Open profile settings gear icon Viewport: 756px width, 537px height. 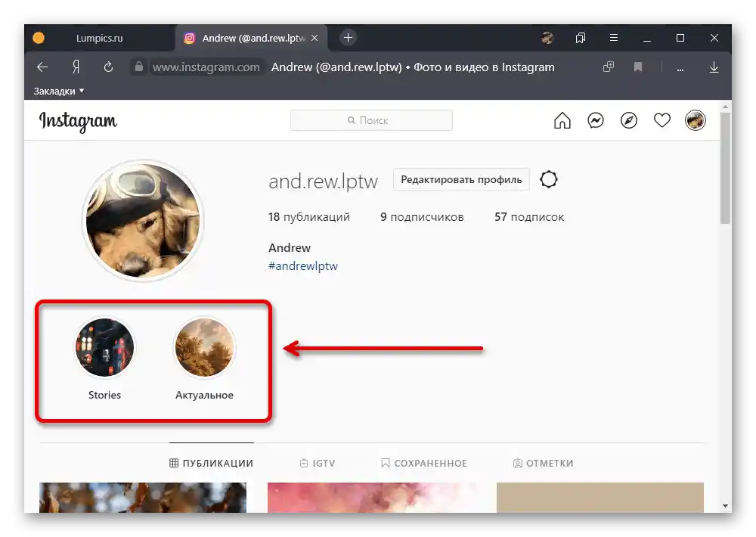click(549, 179)
